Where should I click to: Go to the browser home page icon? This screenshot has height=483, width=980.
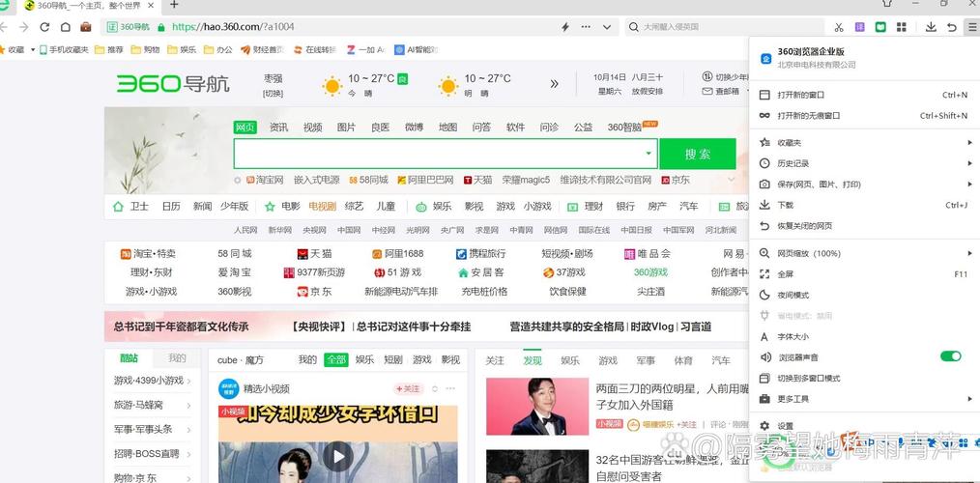[x=65, y=27]
